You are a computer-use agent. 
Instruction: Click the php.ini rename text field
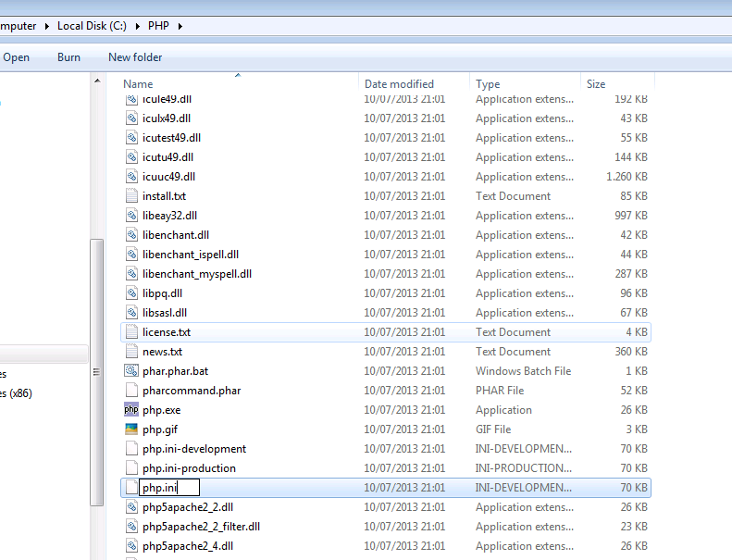click(x=169, y=488)
